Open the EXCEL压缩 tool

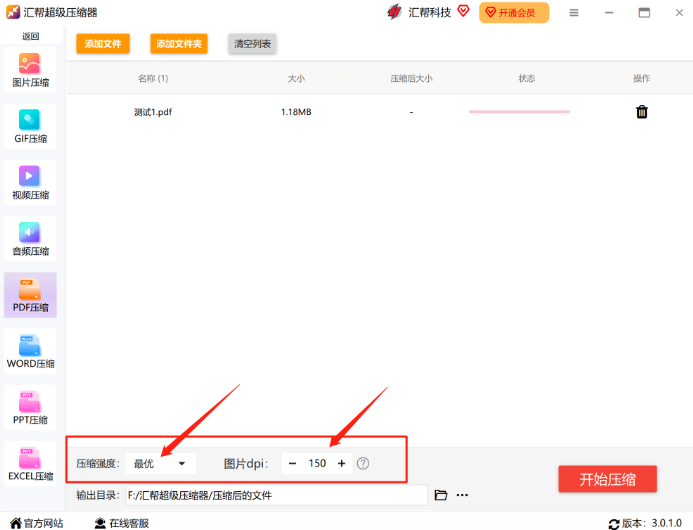click(x=30, y=464)
